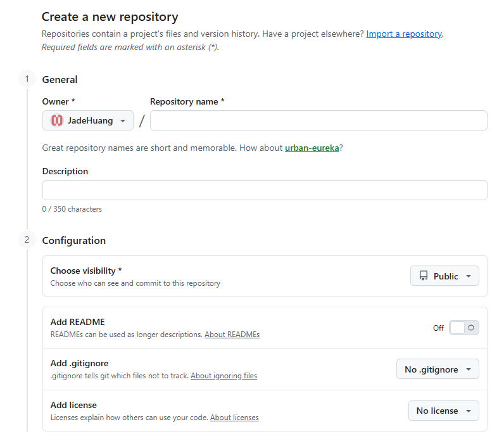Image resolution: width=504 pixels, height=441 pixels.
Task: Use the suggested urban-eureka name
Action: pyautogui.click(x=312, y=148)
